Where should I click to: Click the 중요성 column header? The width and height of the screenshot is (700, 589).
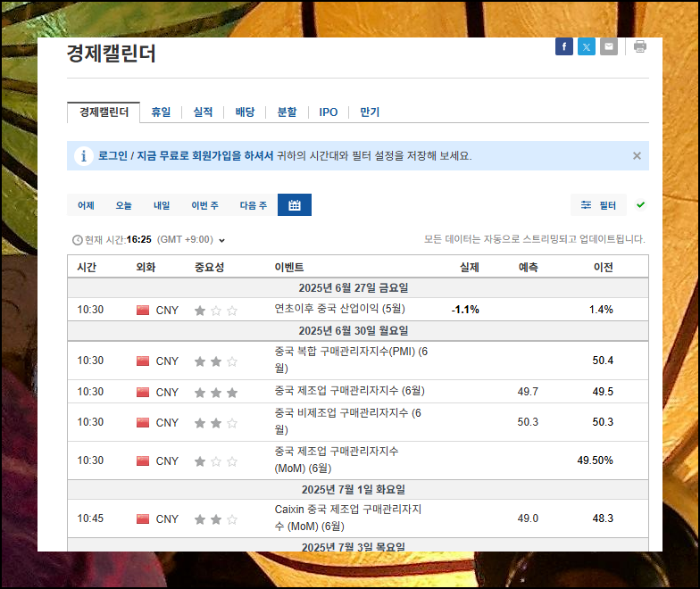[209, 267]
